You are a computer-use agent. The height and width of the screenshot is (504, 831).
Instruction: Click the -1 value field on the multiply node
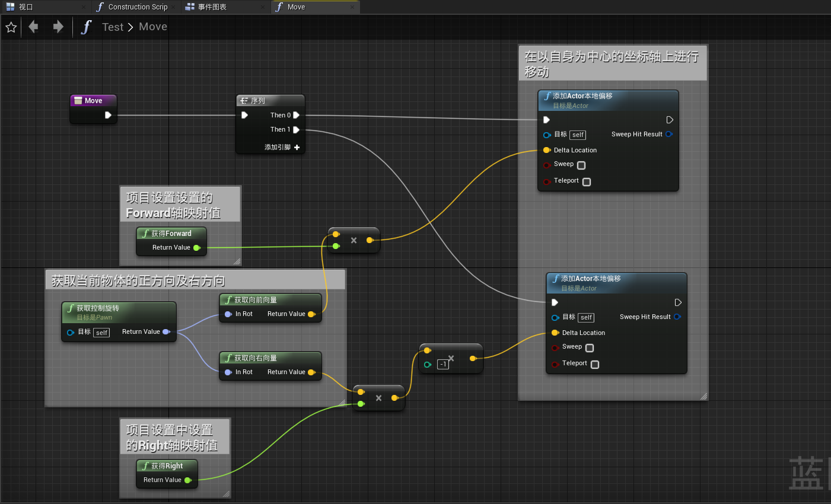coord(443,363)
